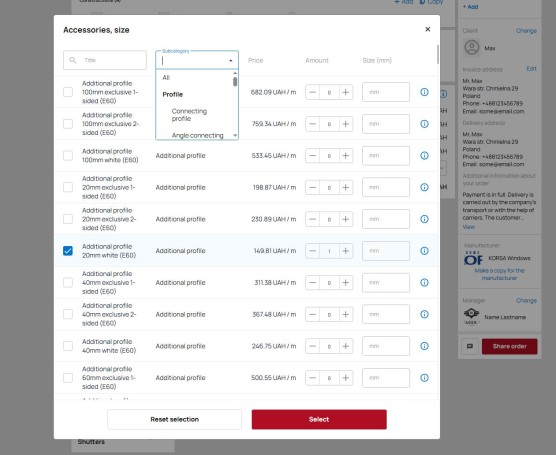Image resolution: width=556 pixels, height=455 pixels.
Task: Focus size mm field for 20mm white profile
Action: pos(386,251)
